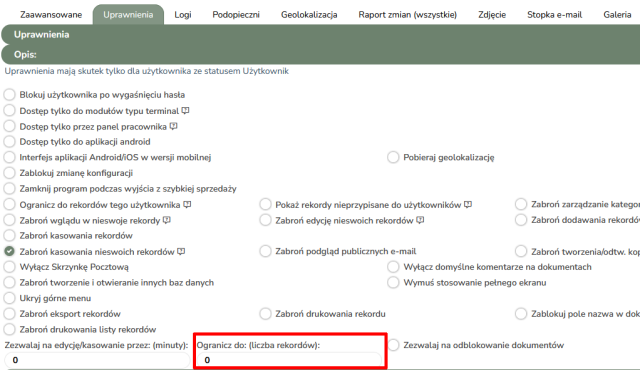This screenshot has width=640, height=370.
Task: Check Zabroń dodawania rekordów option
Action: [521, 220]
